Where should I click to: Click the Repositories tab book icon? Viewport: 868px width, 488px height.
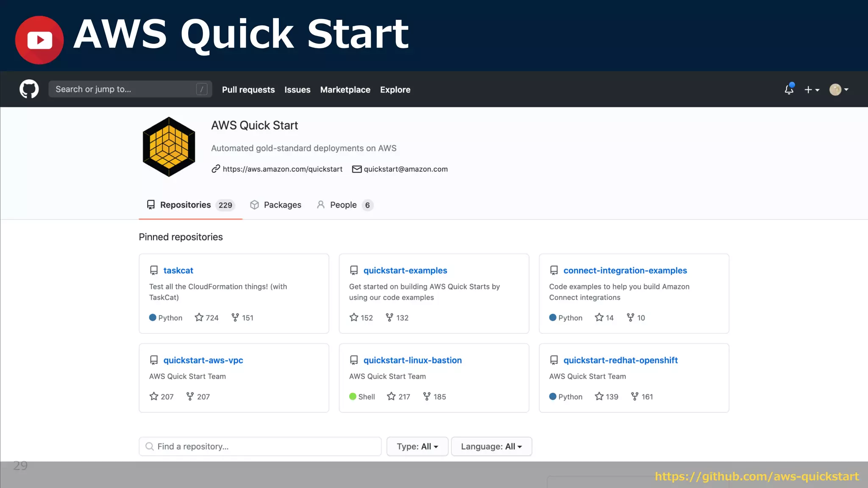[x=150, y=205]
